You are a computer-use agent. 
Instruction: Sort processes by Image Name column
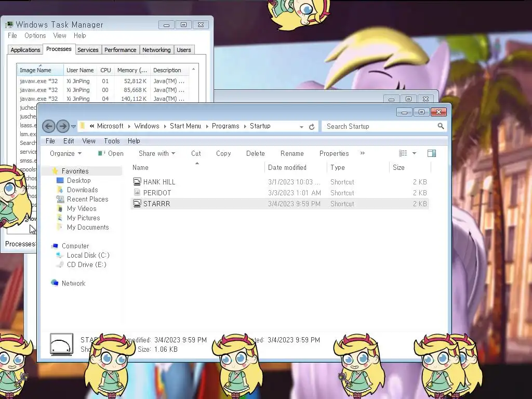coord(40,70)
